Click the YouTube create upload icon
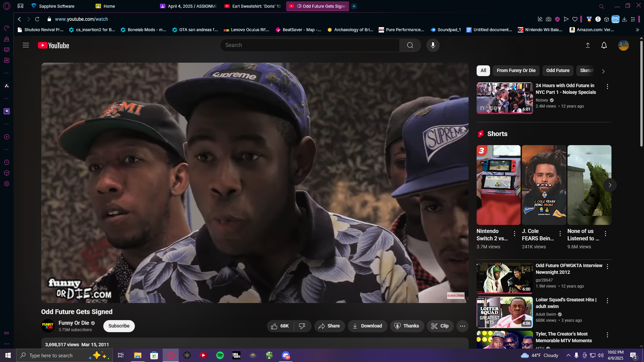The width and height of the screenshot is (644, 362). pyautogui.click(x=588, y=45)
